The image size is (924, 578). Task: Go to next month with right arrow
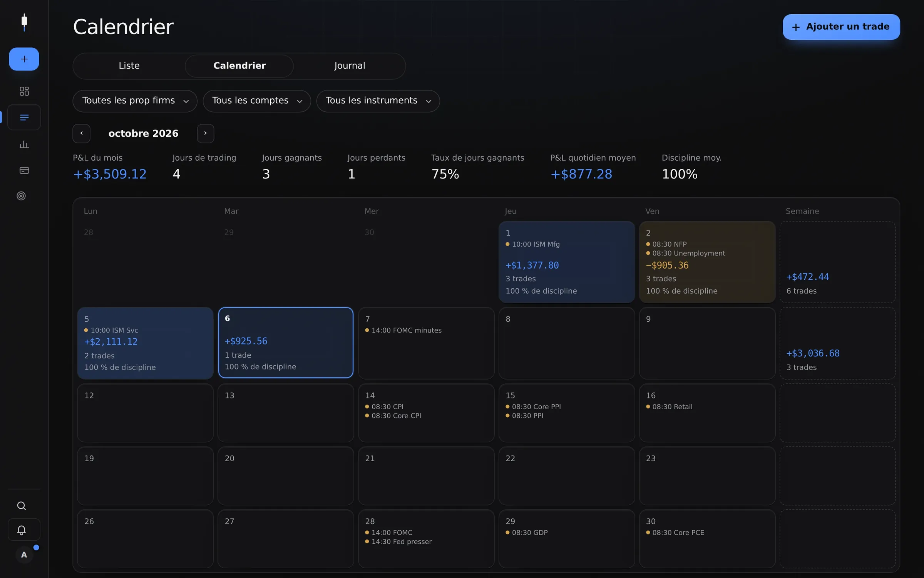point(206,133)
